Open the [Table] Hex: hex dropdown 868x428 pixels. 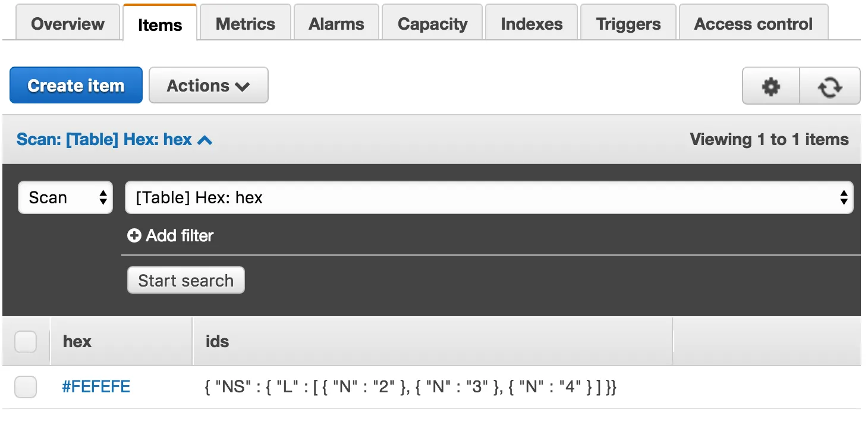(489, 198)
